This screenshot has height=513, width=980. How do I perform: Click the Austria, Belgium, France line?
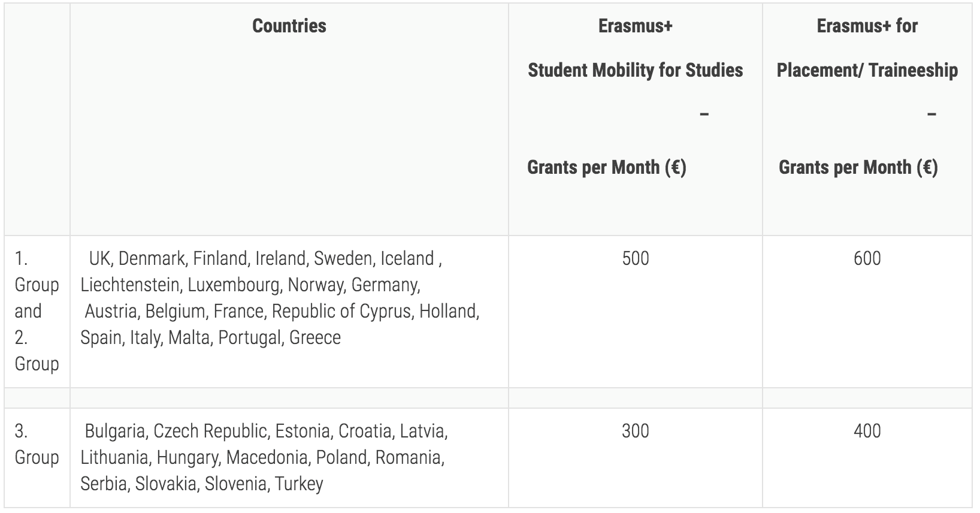point(282,311)
